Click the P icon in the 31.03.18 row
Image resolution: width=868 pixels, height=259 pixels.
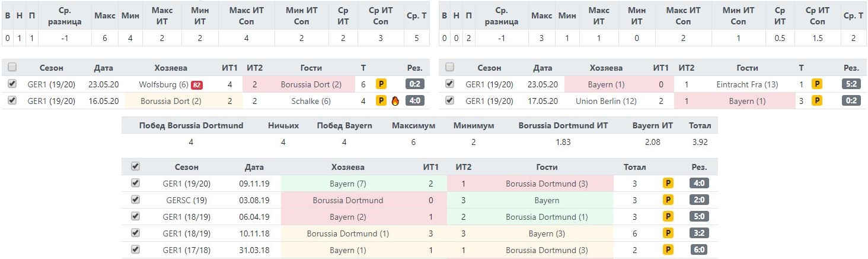(x=668, y=250)
